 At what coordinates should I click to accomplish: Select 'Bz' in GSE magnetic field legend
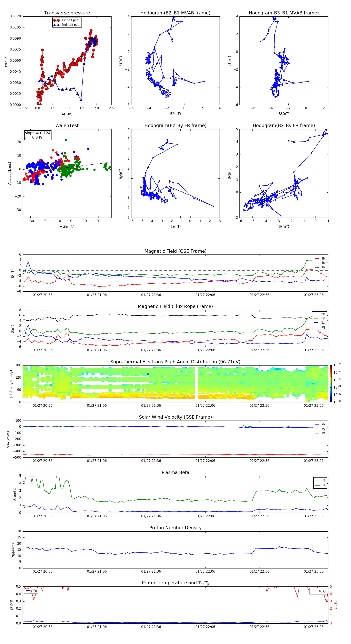tap(320, 267)
